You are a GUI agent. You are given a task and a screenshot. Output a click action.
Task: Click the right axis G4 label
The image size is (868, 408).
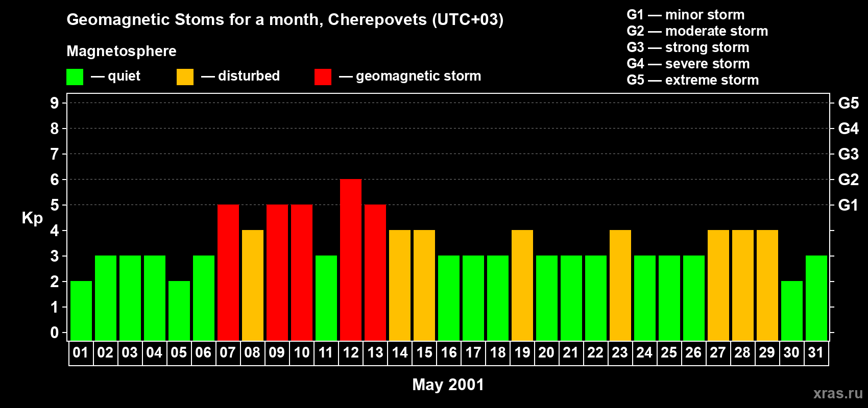849,129
